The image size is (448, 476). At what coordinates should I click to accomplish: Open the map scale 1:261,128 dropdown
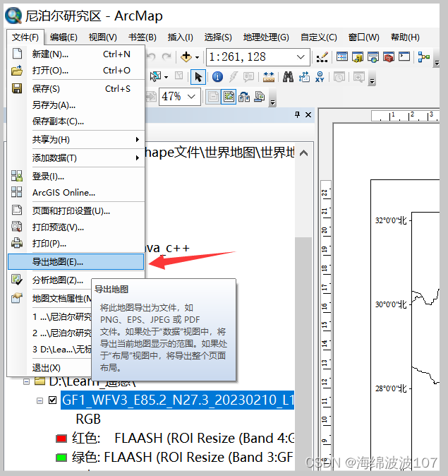(301, 56)
